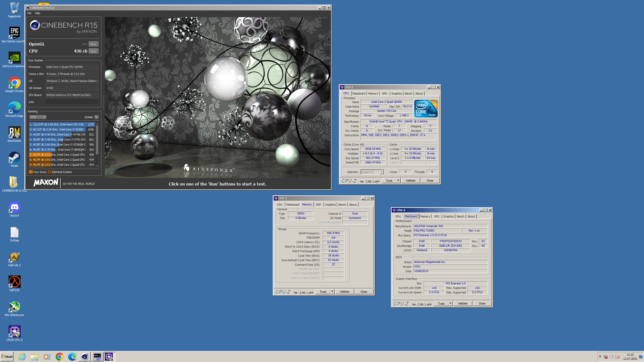
Task: Open the Microsoft Edge desktop icon
Action: 14,109
